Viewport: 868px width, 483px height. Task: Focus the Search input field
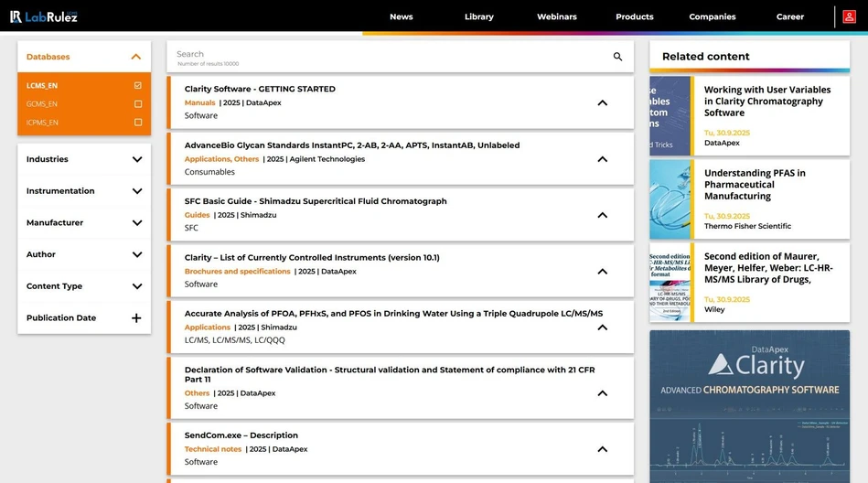click(x=384, y=55)
